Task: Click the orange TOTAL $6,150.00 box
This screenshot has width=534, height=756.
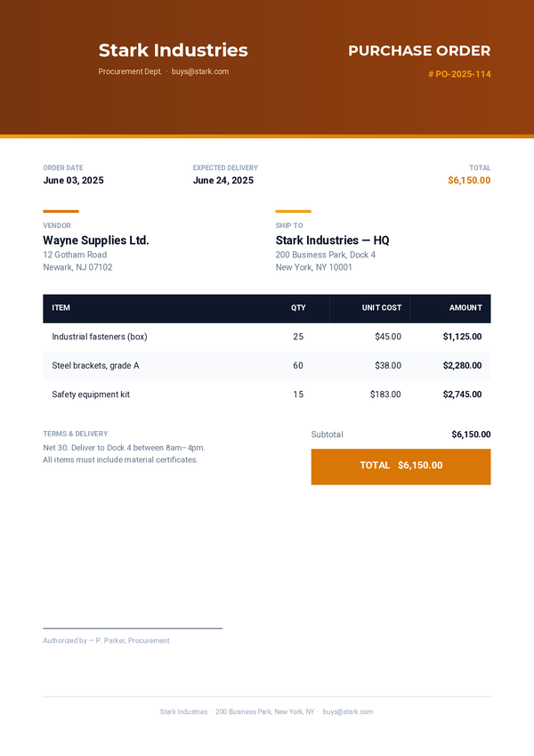Action: coord(401,467)
